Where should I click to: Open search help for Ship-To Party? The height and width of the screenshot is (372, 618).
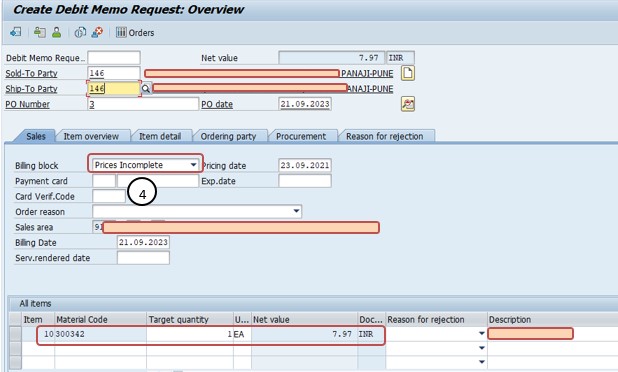click(146, 89)
